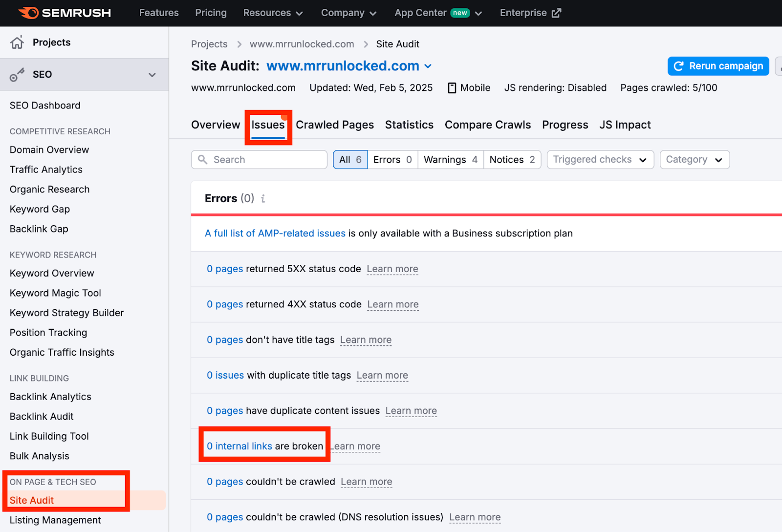Click the Enterprise external link icon

pyautogui.click(x=556, y=13)
